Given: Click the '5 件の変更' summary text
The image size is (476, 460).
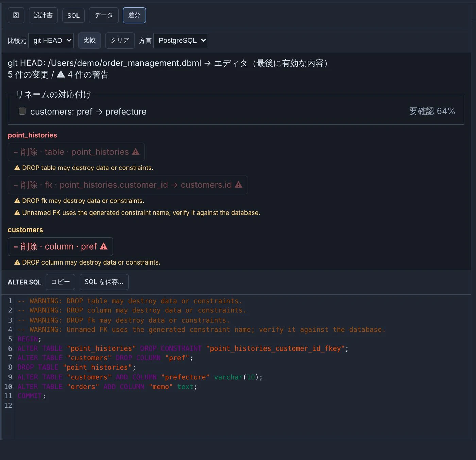Looking at the screenshot, I should coord(28,74).
